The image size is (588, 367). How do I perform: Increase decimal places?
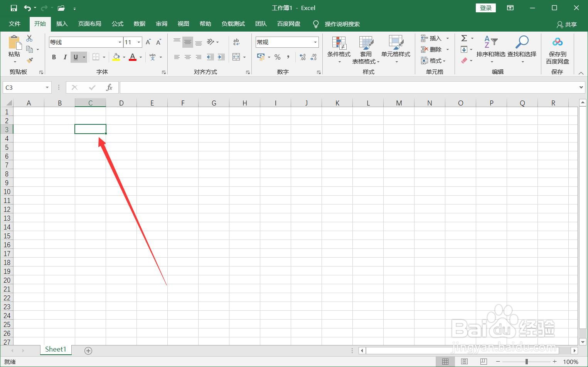(x=303, y=57)
